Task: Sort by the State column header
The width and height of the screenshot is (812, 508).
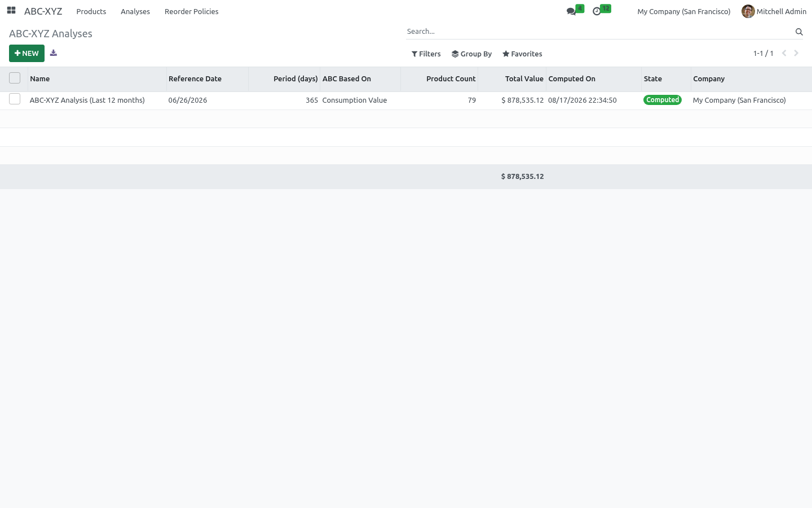Action: (666, 79)
